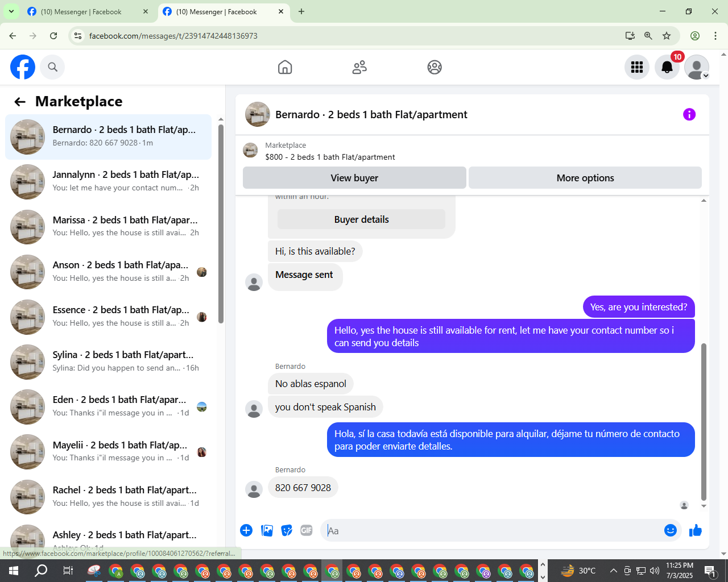Open the taskbar clock showing 11:25 PM
Screen dimensions: 728x582
680,571
